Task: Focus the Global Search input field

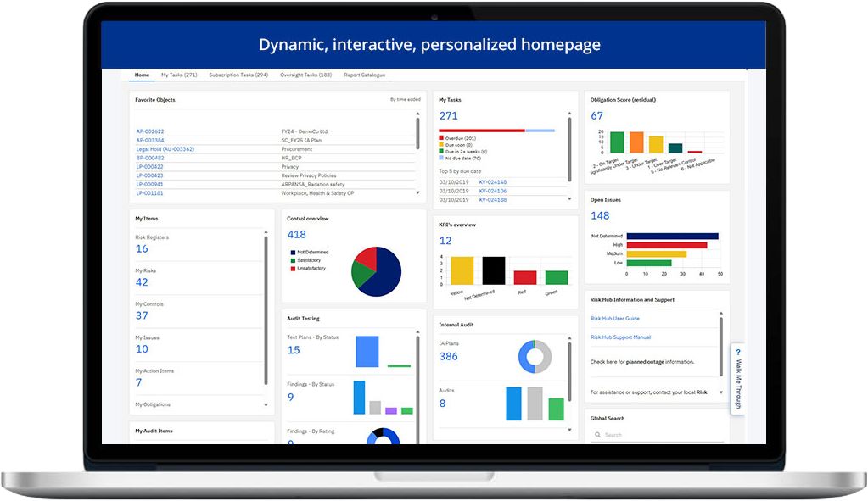Action: click(662, 435)
